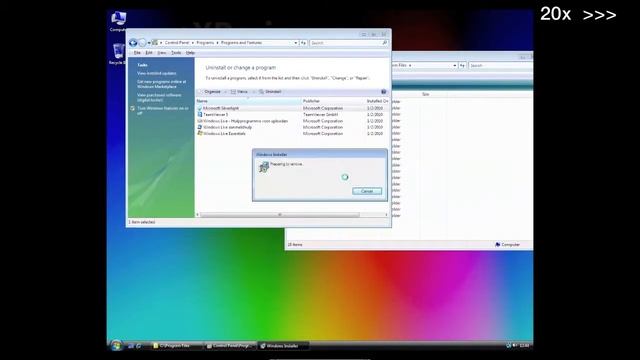Select Programs in the address breadcrumb
The image size is (640, 360).
(x=205, y=42)
